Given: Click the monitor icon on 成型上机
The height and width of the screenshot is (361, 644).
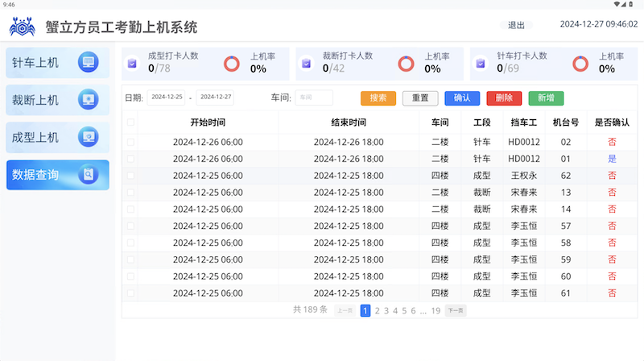Looking at the screenshot, I should [89, 137].
